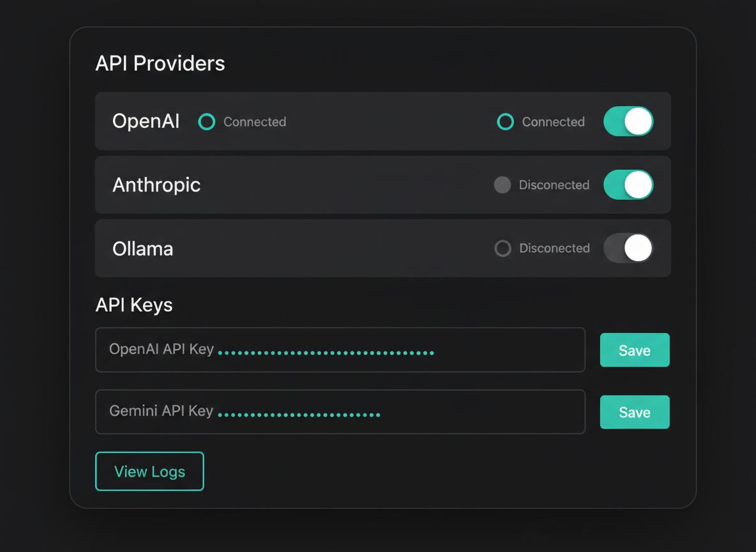Select the Ollama provider name

(x=143, y=249)
